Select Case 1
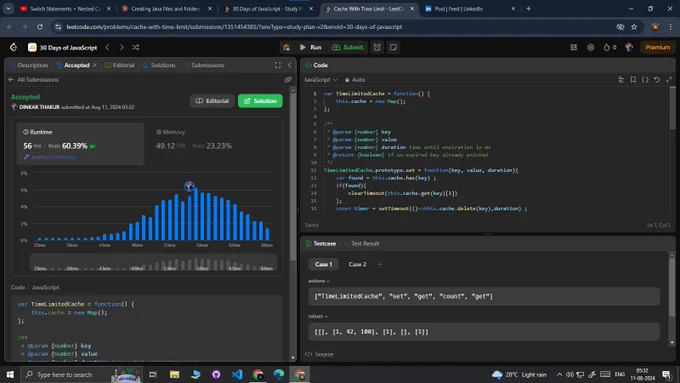This screenshot has height=383, width=680. (x=324, y=264)
